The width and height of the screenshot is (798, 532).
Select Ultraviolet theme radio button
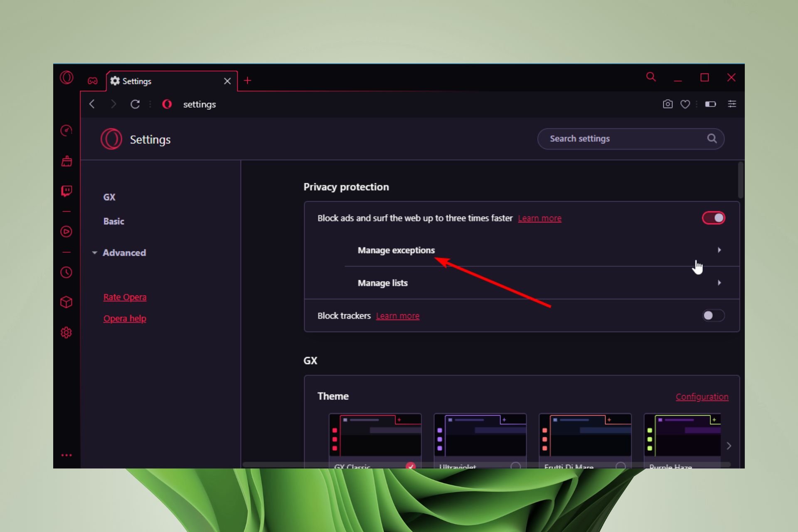516,465
